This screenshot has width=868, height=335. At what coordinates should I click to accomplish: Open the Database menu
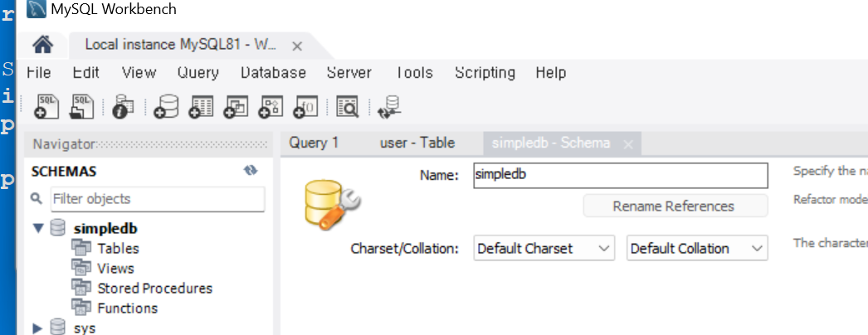tap(274, 72)
